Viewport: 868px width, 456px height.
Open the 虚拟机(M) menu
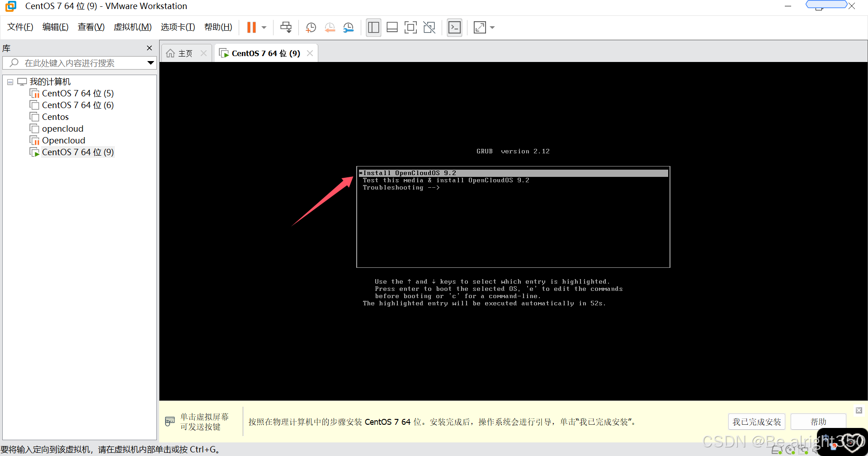132,27
